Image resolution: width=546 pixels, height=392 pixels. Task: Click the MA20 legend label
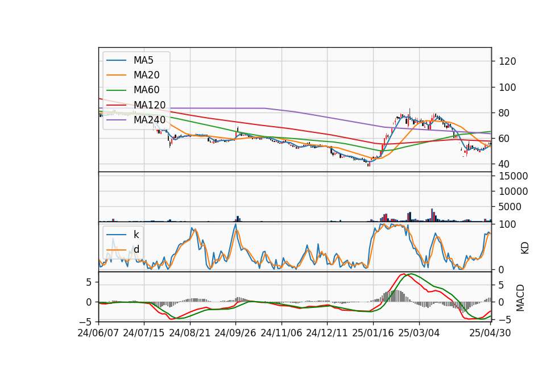(x=146, y=75)
